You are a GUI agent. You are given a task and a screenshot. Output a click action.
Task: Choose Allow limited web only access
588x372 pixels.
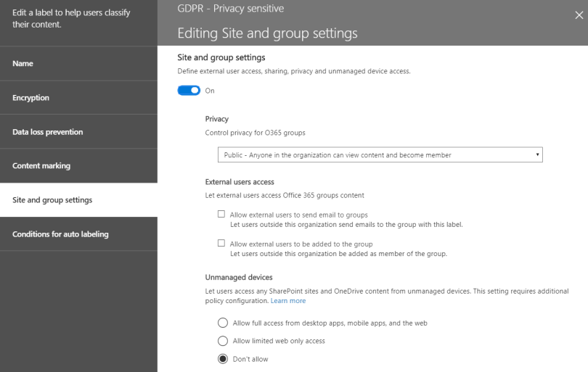tap(224, 341)
